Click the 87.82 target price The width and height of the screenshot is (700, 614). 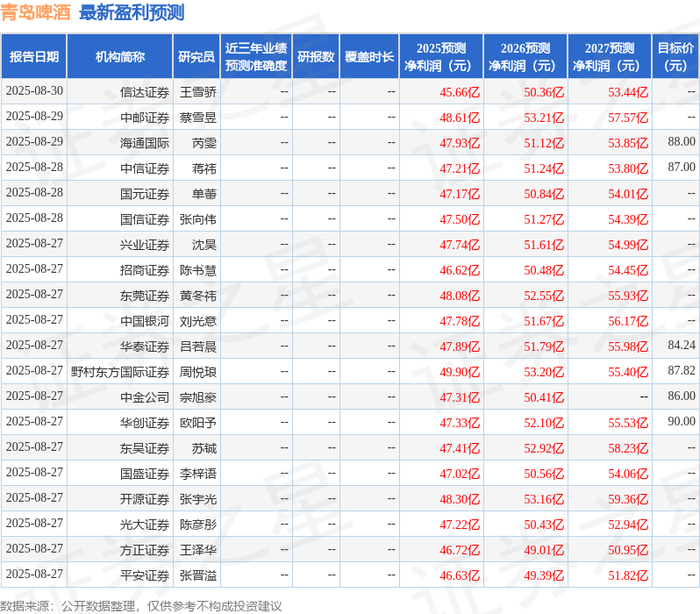(x=682, y=371)
